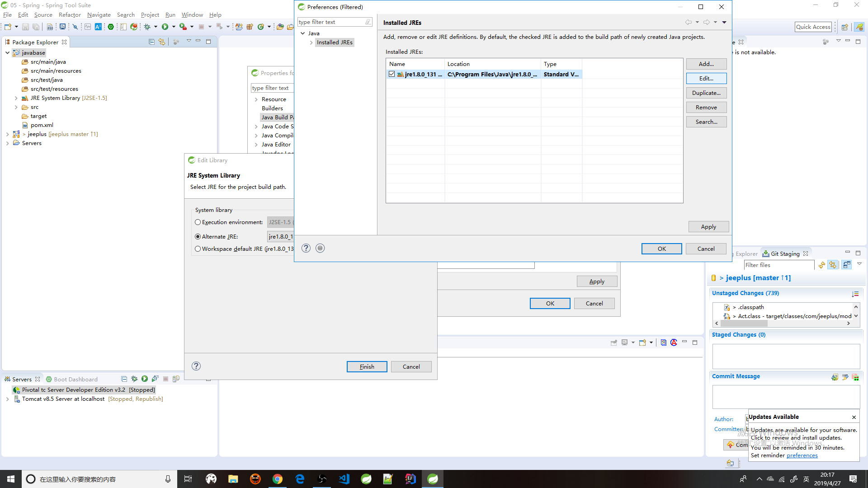The height and width of the screenshot is (488, 868).
Task: Click the Search button for JREs
Action: 707,122
